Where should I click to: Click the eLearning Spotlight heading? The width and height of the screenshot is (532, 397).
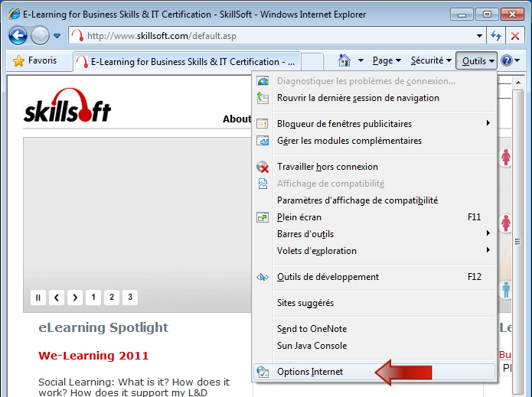click(103, 327)
